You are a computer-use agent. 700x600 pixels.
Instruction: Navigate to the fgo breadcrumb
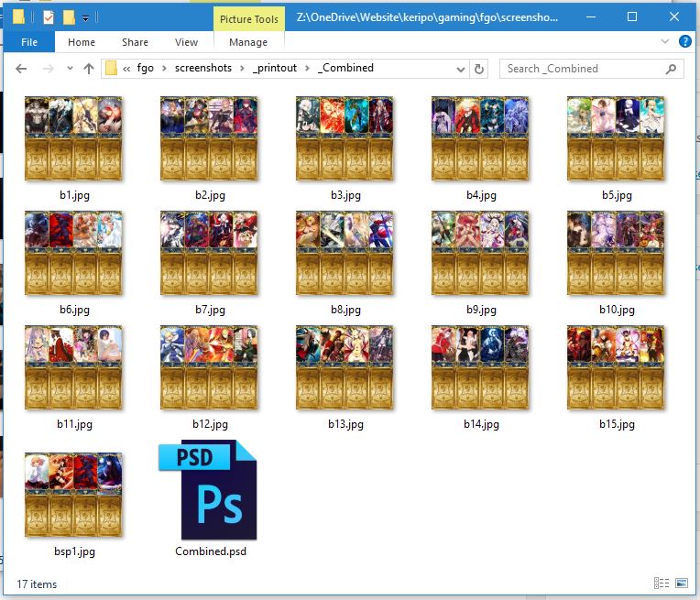[x=146, y=68]
